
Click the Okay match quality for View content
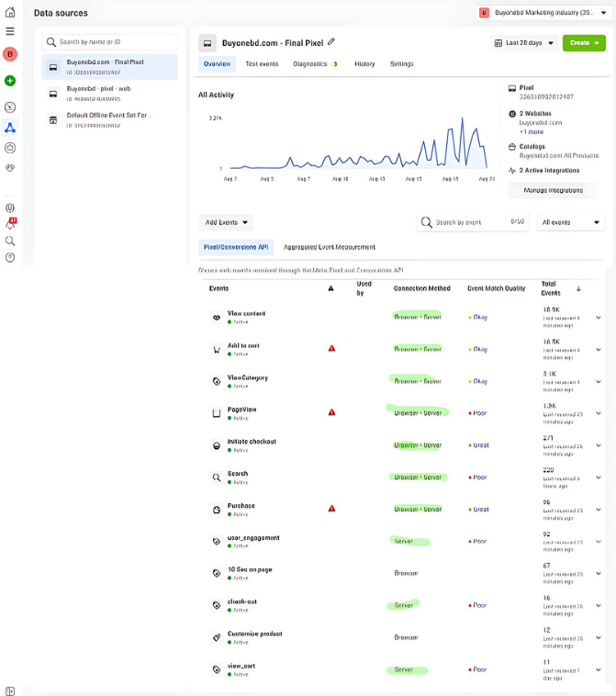[x=478, y=318]
